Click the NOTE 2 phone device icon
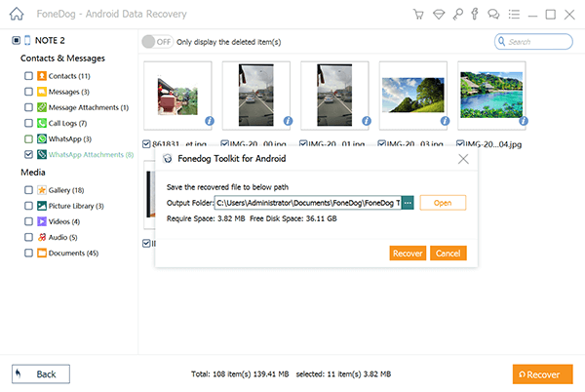Screen dimensions: 585x392 27,40
